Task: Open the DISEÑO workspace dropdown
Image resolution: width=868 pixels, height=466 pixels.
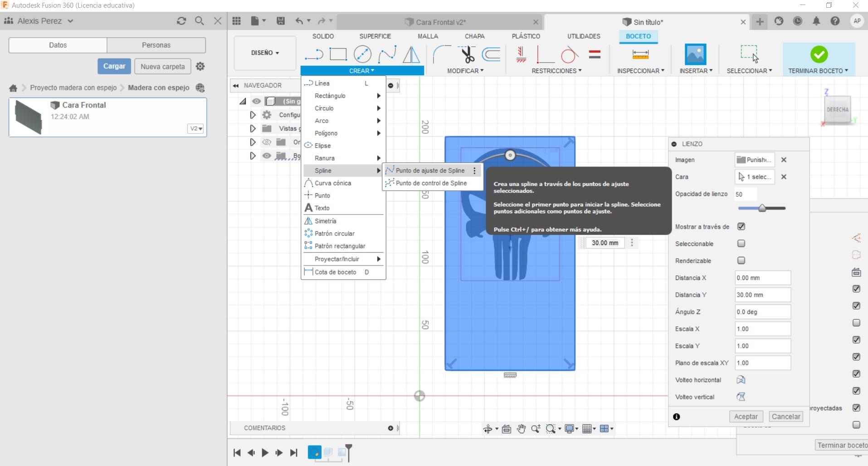Action: [x=265, y=53]
